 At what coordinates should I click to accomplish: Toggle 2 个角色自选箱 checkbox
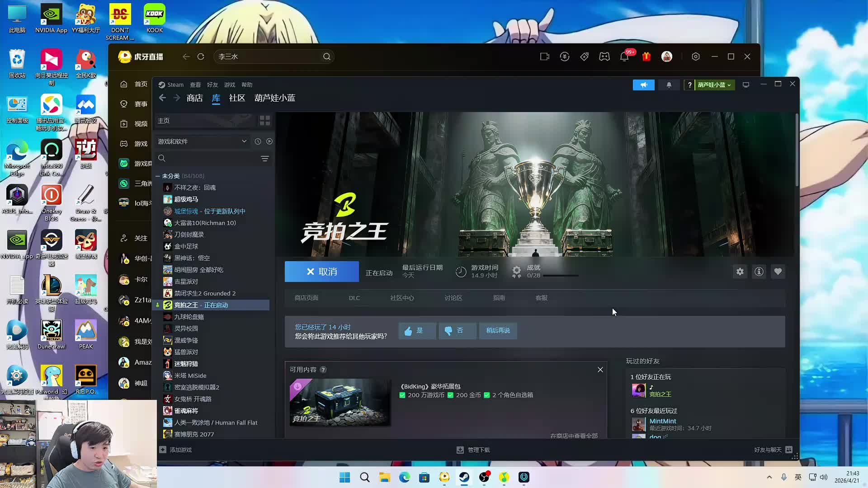(487, 395)
